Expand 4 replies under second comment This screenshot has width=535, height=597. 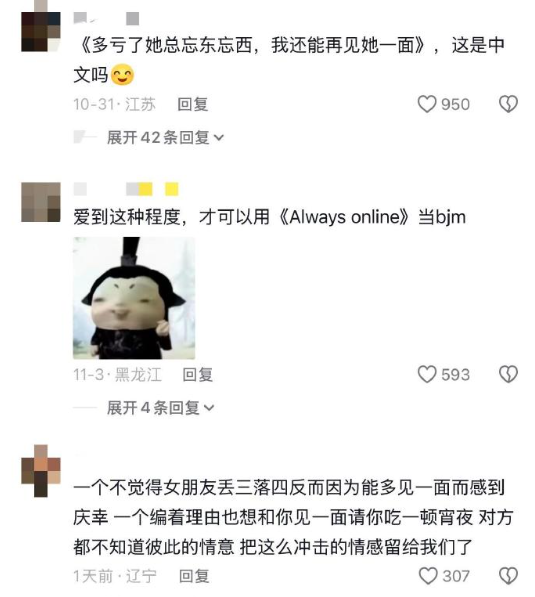point(160,408)
